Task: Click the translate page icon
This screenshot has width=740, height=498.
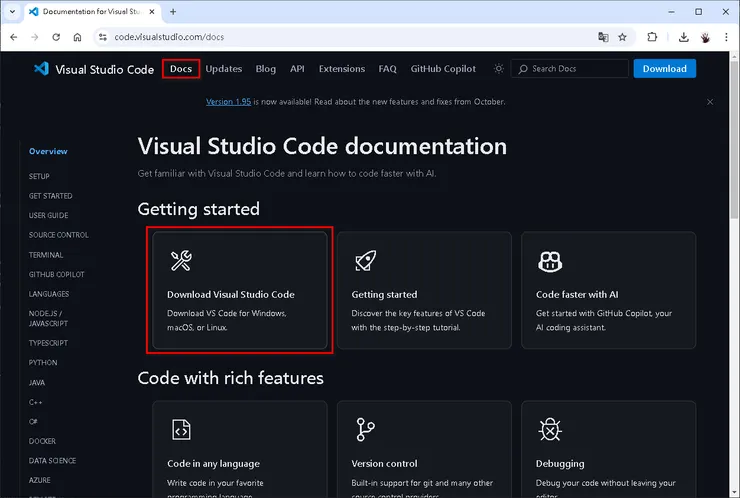Action: tap(603, 37)
